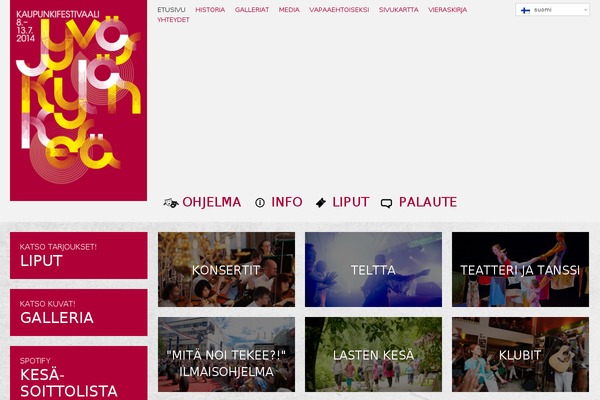Image resolution: width=600 pixels, height=400 pixels.
Task: Follow the YHTEYDET link
Action: (x=173, y=20)
